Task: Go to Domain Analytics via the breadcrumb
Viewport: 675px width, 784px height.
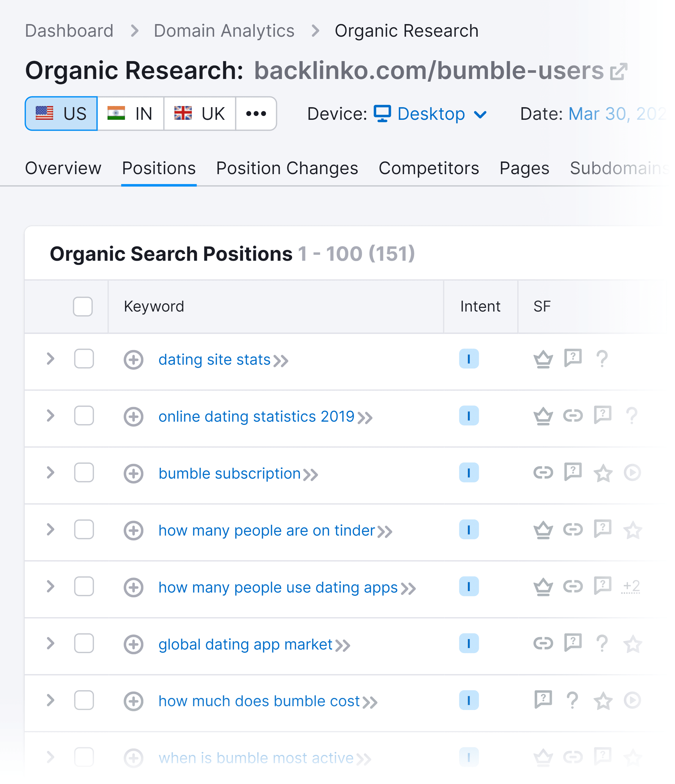Action: pyautogui.click(x=224, y=30)
